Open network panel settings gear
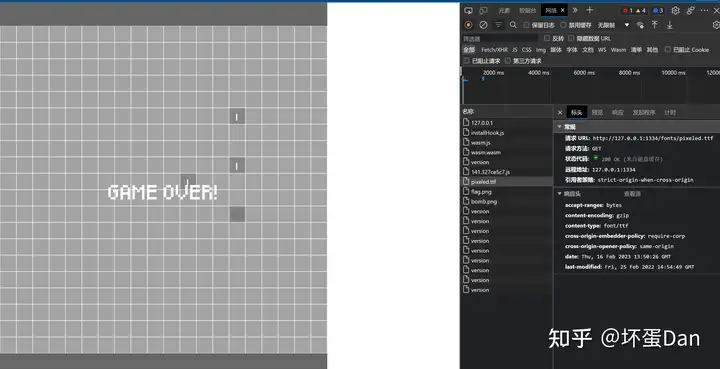The image size is (720, 369). pos(716,25)
